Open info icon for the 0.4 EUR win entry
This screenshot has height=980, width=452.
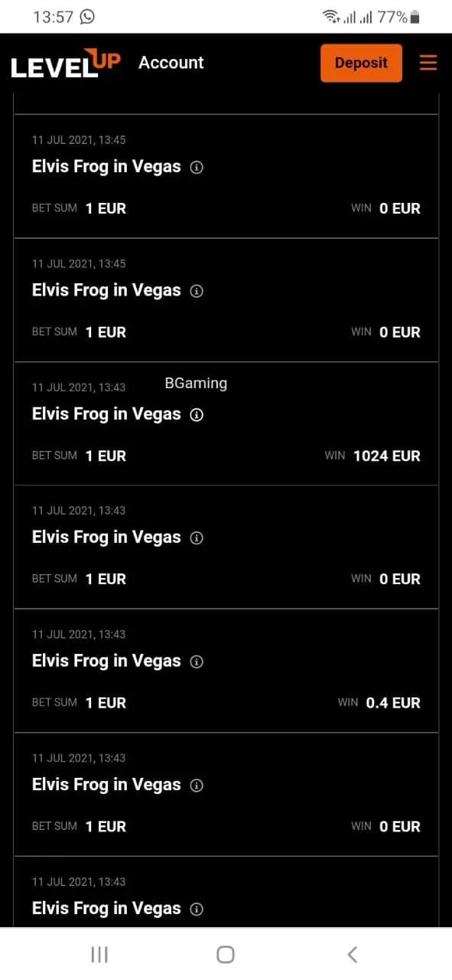coord(197,661)
